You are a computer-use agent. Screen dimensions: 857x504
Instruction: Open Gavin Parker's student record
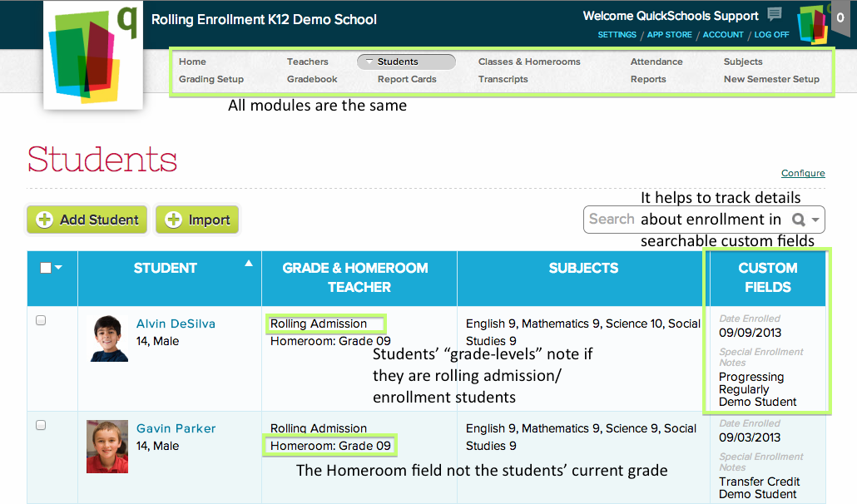(176, 428)
